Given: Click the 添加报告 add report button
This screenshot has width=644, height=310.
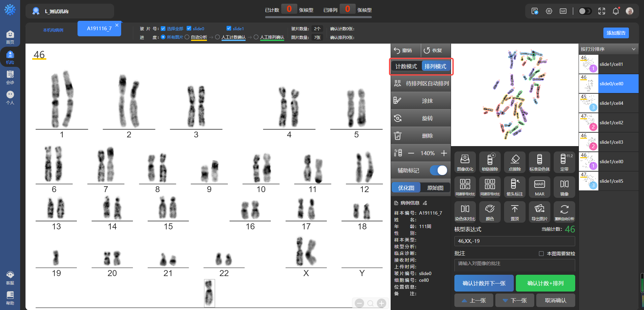Looking at the screenshot, I should (616, 33).
